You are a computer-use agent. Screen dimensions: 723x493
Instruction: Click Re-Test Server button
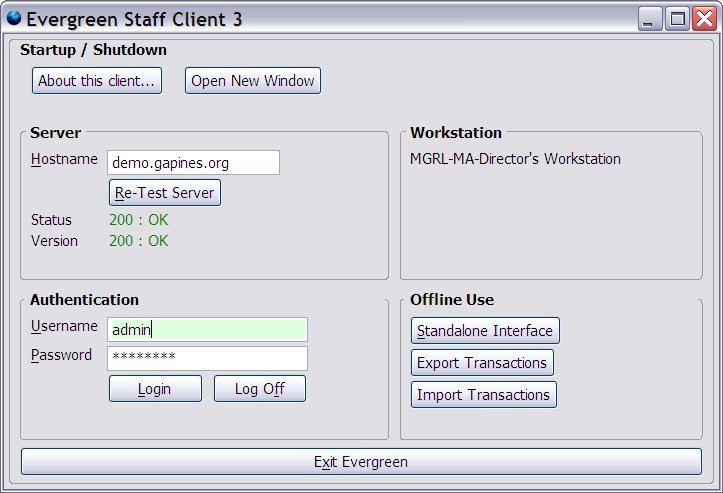164,193
